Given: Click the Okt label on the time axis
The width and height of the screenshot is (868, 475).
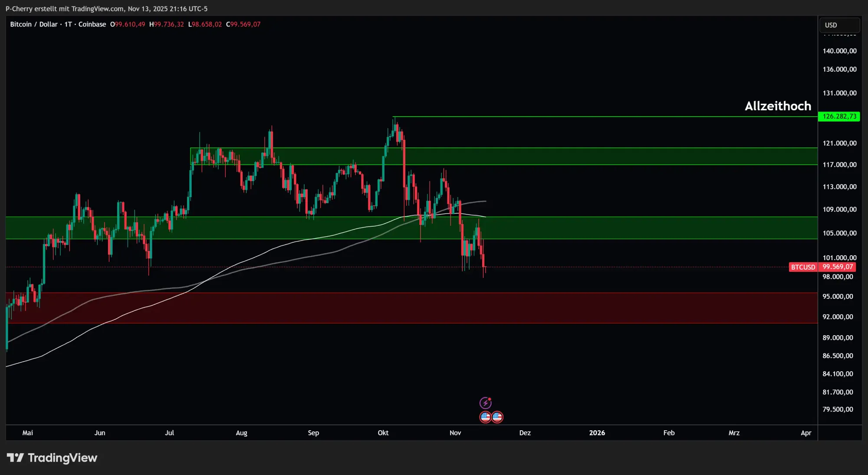Looking at the screenshot, I should coord(383,433).
